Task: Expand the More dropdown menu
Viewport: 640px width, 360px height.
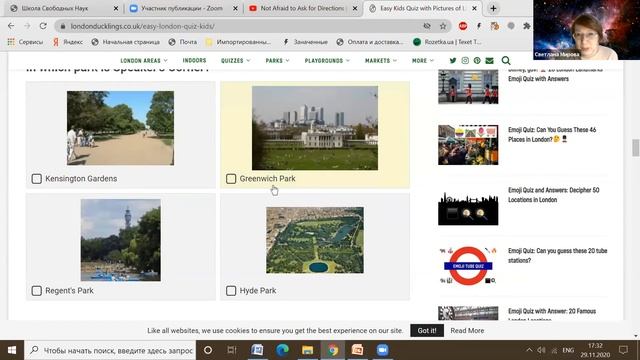Action: (423, 60)
